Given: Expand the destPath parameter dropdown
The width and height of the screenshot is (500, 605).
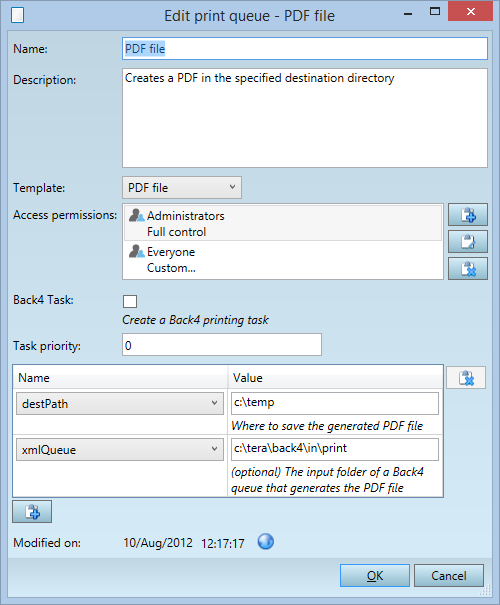Looking at the screenshot, I should pos(120,404).
